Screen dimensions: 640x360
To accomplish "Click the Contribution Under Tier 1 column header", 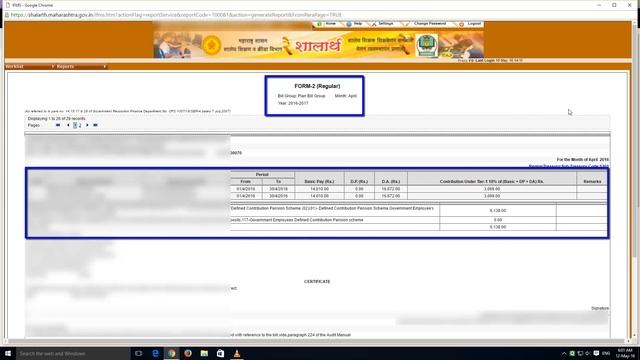I will (x=492, y=181).
